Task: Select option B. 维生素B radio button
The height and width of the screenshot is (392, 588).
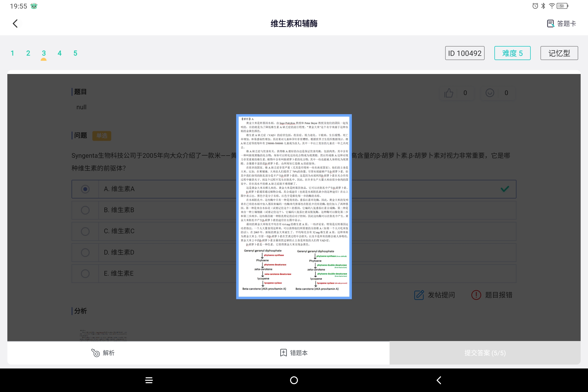Action: (x=85, y=210)
